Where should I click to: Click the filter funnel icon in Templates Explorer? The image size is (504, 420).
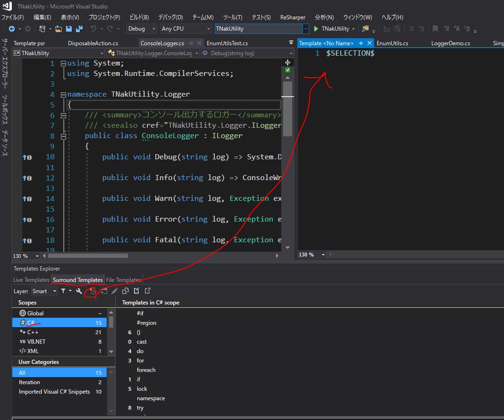coord(63,291)
